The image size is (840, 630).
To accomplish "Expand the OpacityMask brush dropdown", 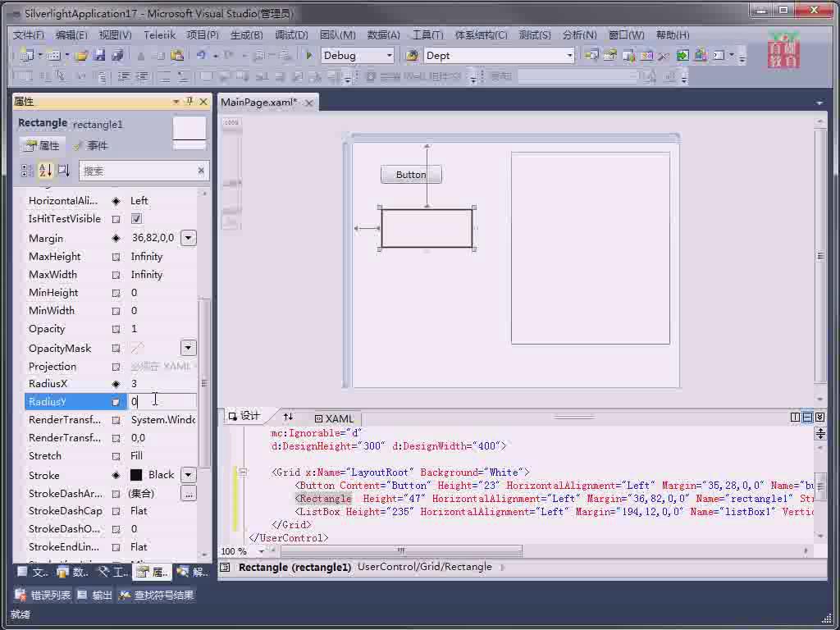I will (188, 348).
